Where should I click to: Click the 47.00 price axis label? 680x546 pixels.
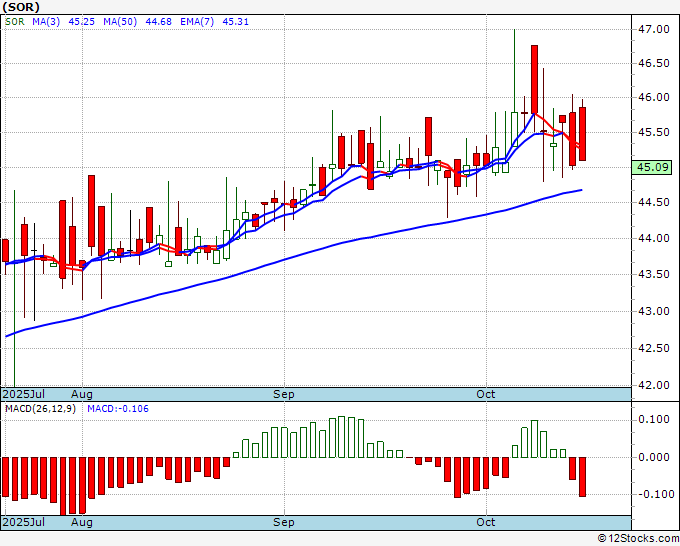[654, 29]
